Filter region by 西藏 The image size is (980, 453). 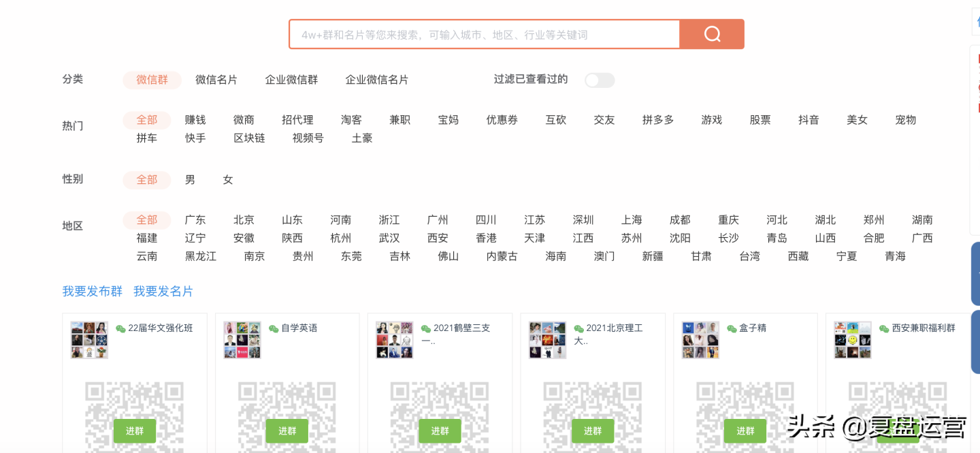click(798, 257)
